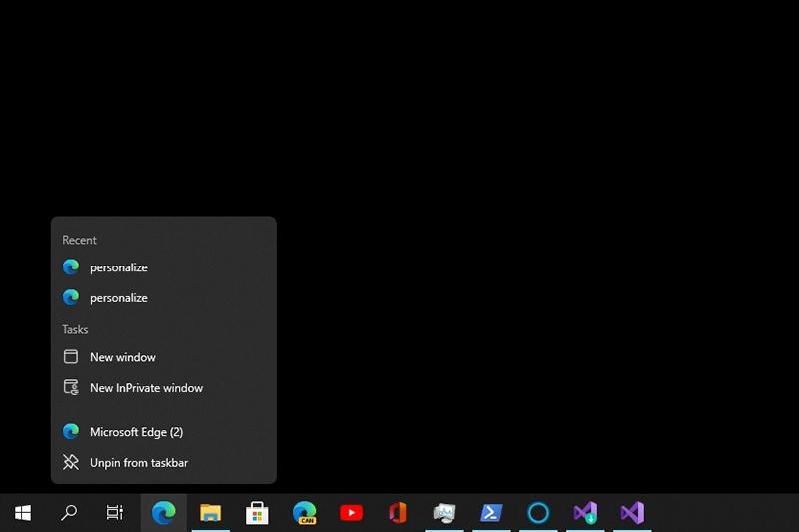Open Visual Studio Installer taskbar icon
The image size is (799, 532).
(585, 513)
